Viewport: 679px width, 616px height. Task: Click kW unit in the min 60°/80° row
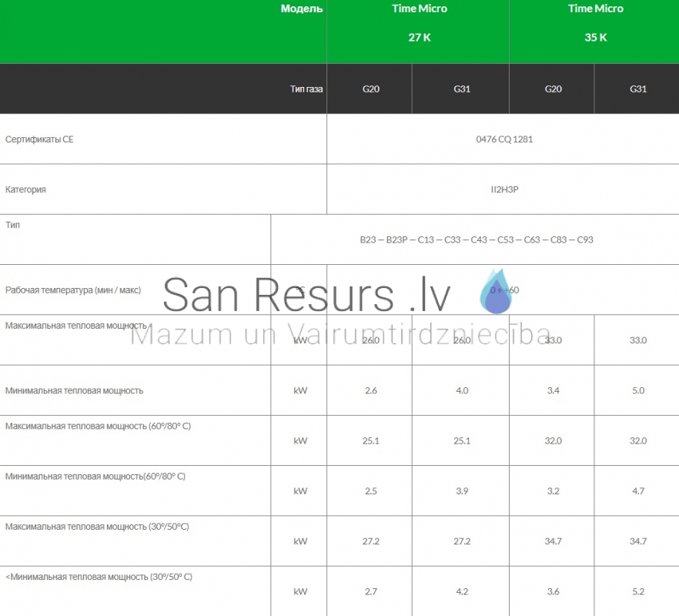pos(300,490)
